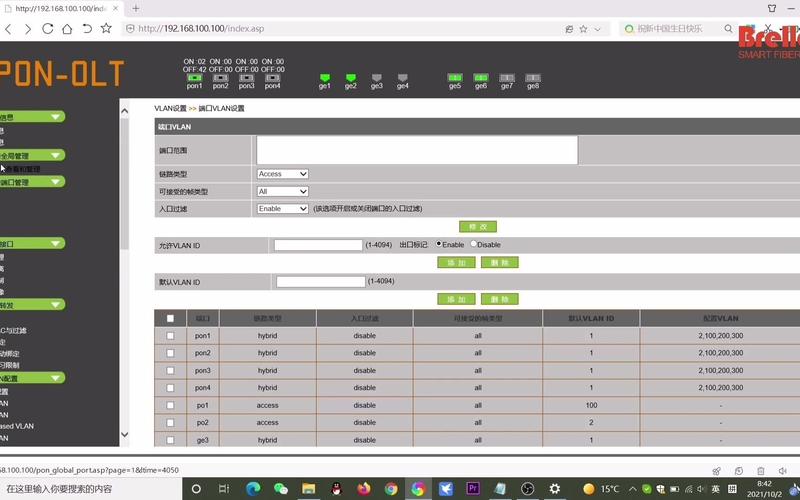800x500 pixels.
Task: Click the pon1 port status icon
Action: (x=194, y=78)
